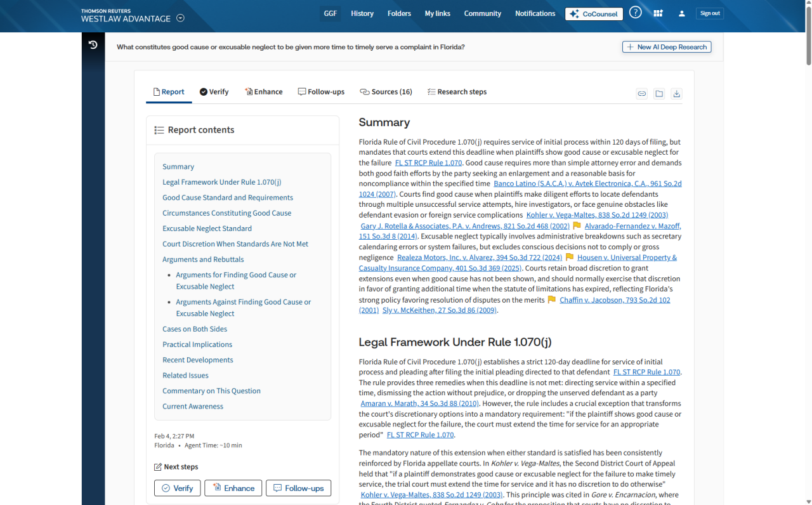Switch to the Research steps tab

click(x=457, y=92)
